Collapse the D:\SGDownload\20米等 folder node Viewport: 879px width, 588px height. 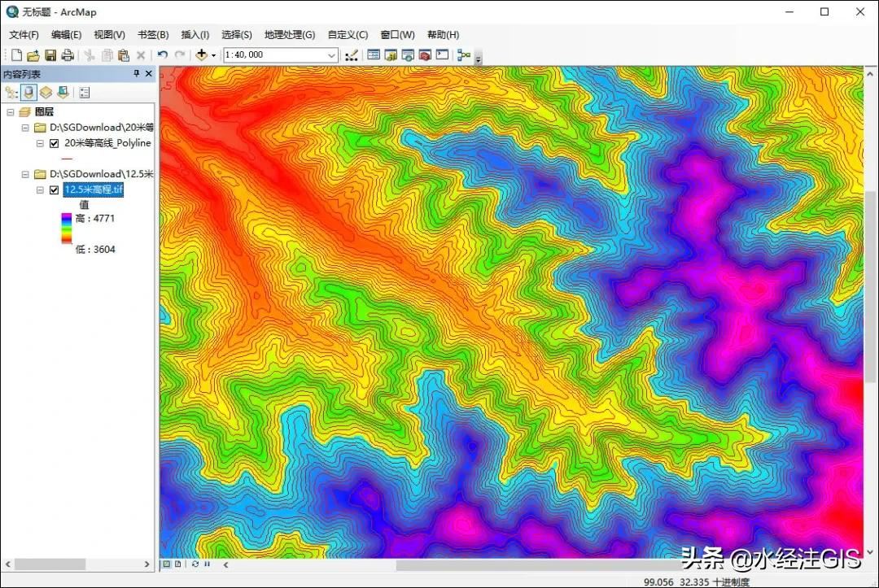25,128
